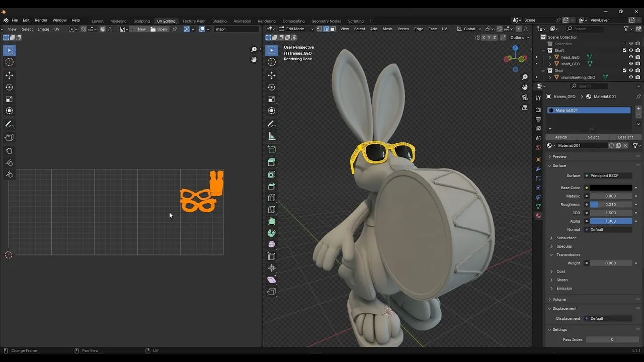Open the Global transform orientation dropdown
The height and width of the screenshot is (362, 644).
coord(469,29)
